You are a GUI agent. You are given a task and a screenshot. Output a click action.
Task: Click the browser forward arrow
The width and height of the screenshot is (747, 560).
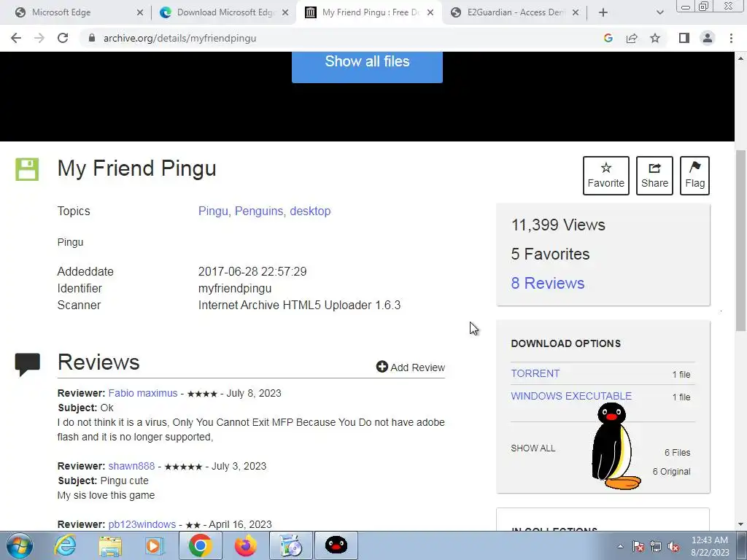pos(39,38)
